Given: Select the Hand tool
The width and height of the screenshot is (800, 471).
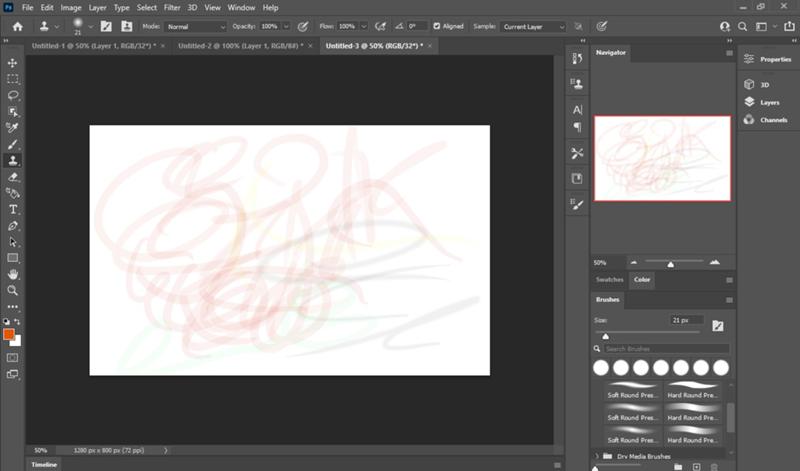Looking at the screenshot, I should [13, 275].
